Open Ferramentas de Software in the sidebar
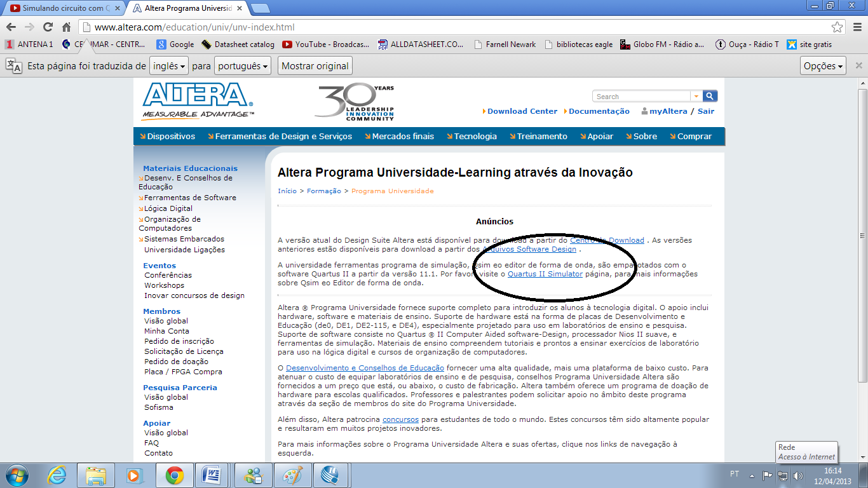The image size is (868, 488). tap(190, 198)
